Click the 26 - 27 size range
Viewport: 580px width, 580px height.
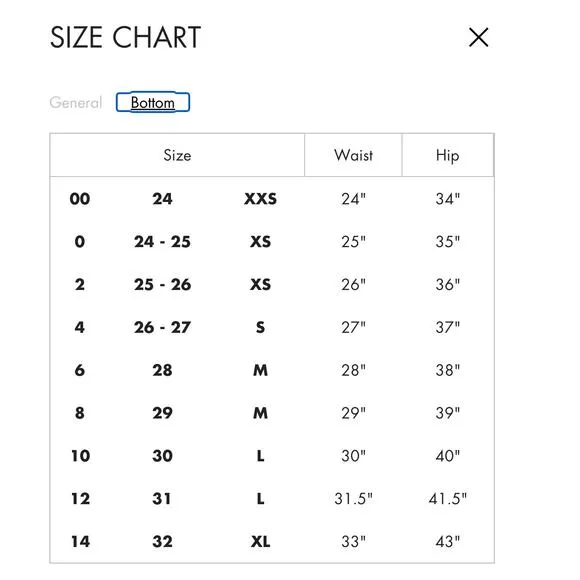[x=162, y=327]
